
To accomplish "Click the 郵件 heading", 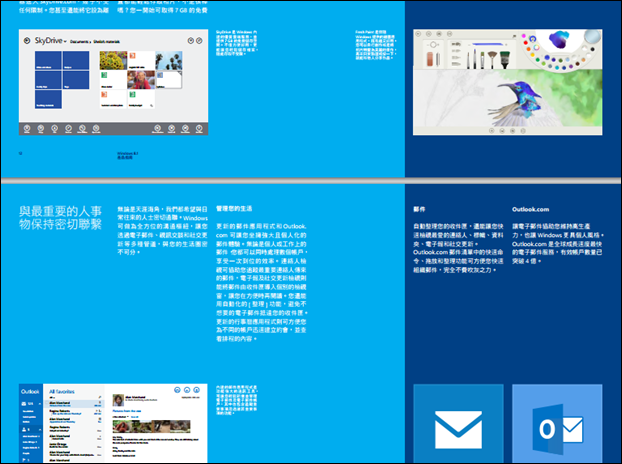I will (x=419, y=209).
